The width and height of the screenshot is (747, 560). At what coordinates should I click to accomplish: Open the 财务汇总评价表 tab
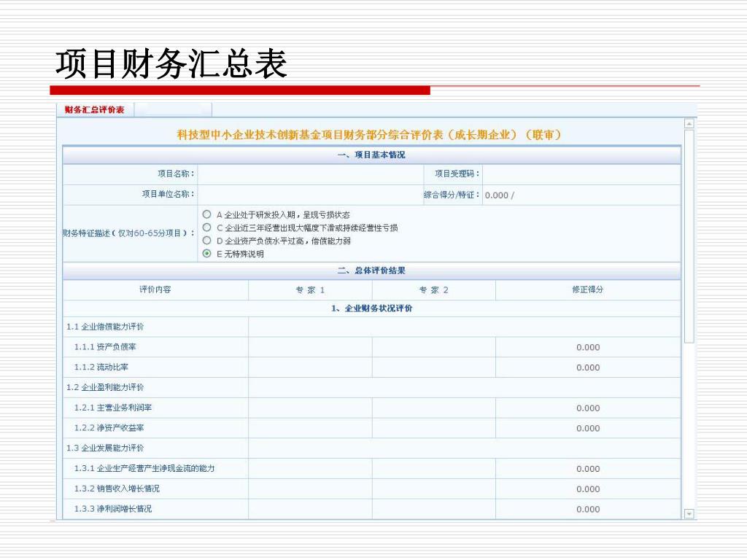(x=94, y=109)
